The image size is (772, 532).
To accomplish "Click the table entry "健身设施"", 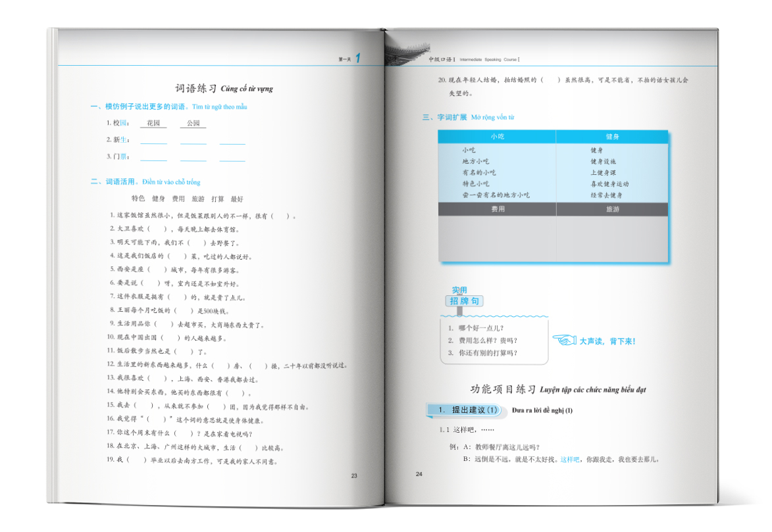I will [x=603, y=161].
